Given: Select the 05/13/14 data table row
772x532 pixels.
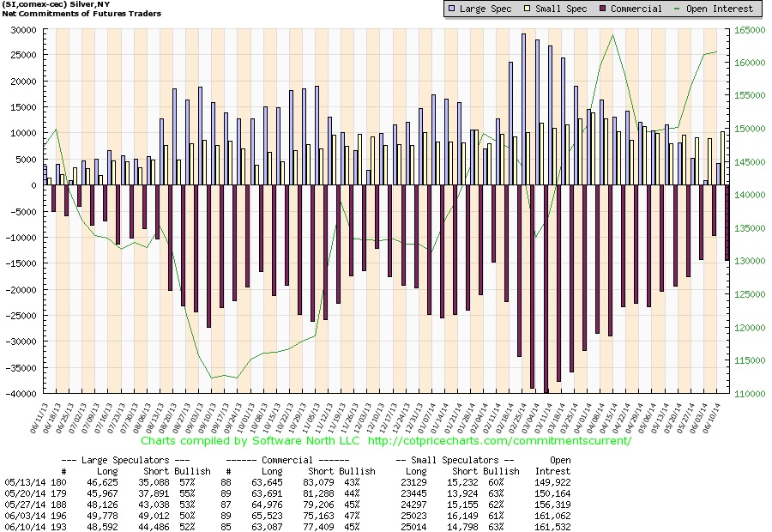Looking at the screenshot, I should [287, 482].
